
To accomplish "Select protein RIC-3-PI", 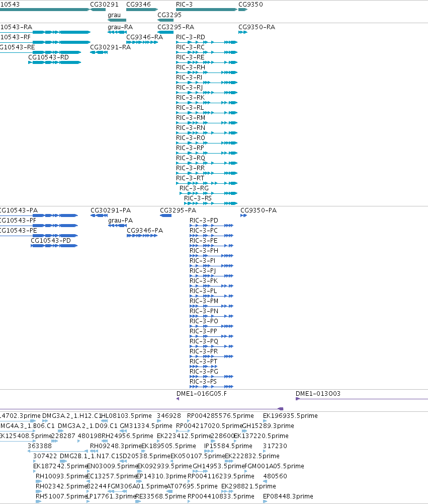I will pos(211,266).
